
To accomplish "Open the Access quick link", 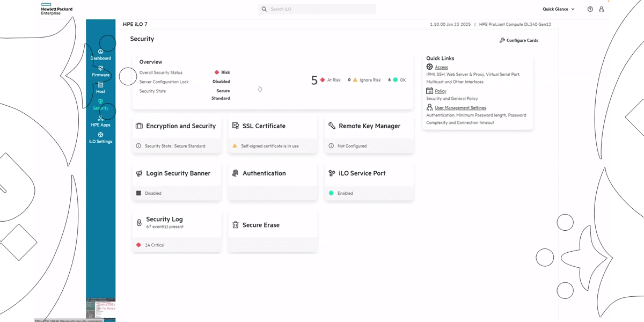I will point(441,67).
